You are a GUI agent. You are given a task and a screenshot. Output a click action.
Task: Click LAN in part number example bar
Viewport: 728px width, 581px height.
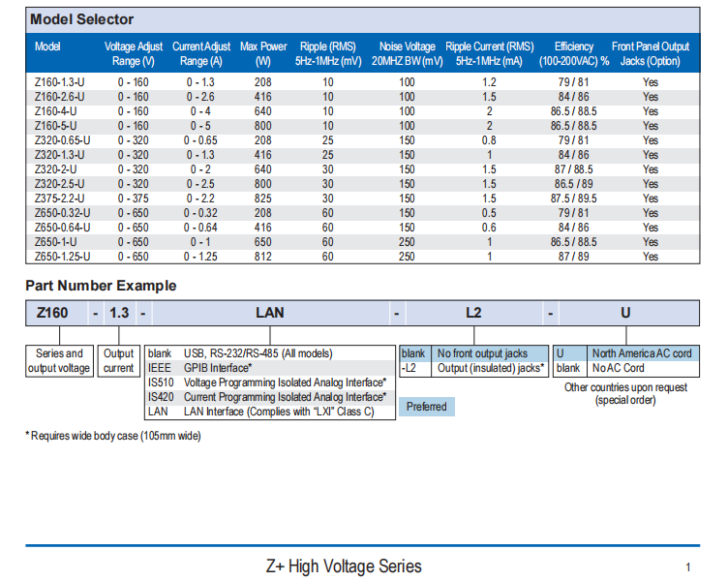pos(270,313)
